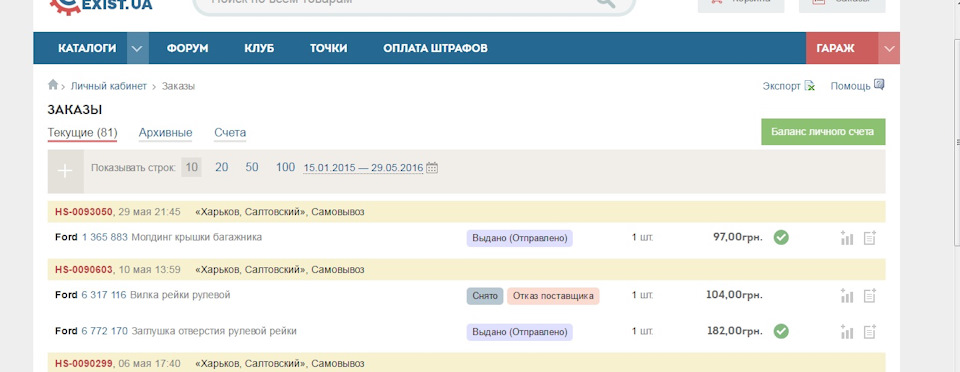This screenshot has height=372, width=960.
Task: Switch to Архивные tab
Action: coord(165,133)
